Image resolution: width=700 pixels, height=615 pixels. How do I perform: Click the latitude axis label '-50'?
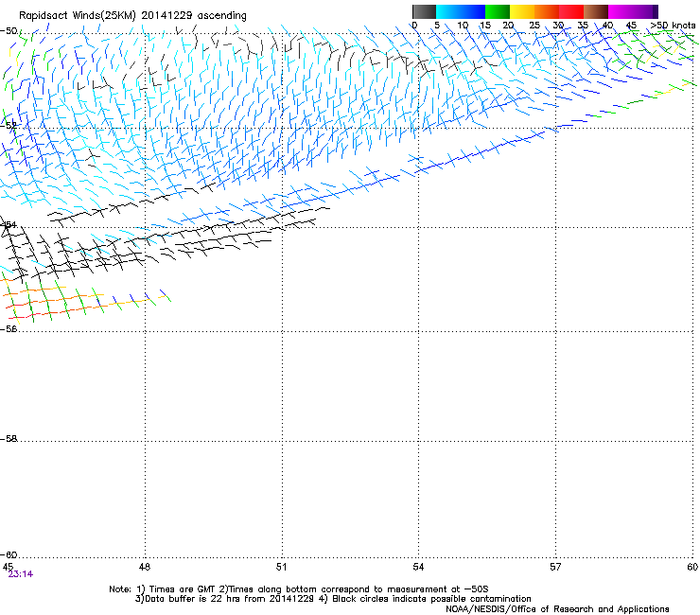(x=9, y=31)
